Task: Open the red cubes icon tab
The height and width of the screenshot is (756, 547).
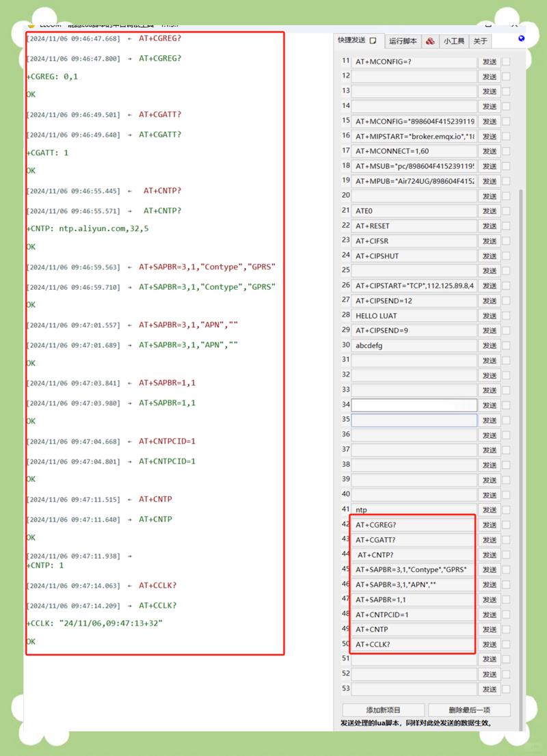Action: coord(430,41)
